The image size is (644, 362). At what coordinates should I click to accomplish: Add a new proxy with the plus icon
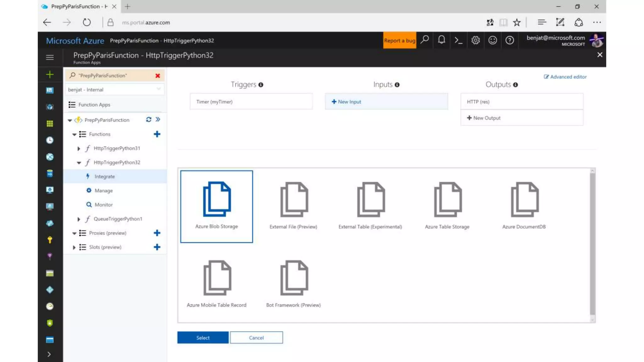click(157, 233)
